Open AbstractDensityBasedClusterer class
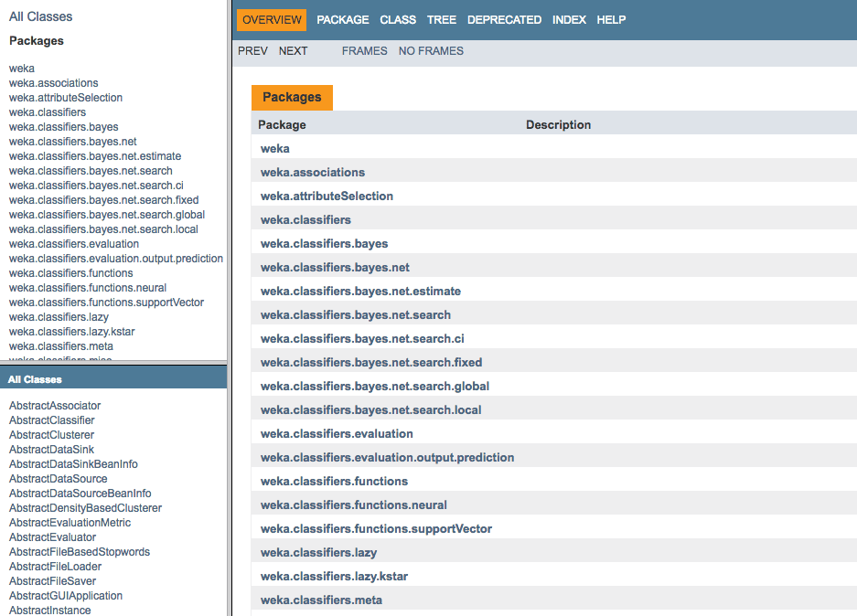 (85, 508)
